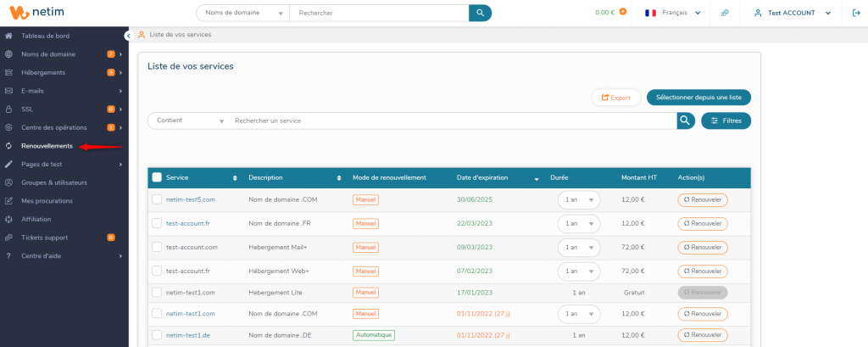Click the refresh icon of Renouvellements

[8, 146]
